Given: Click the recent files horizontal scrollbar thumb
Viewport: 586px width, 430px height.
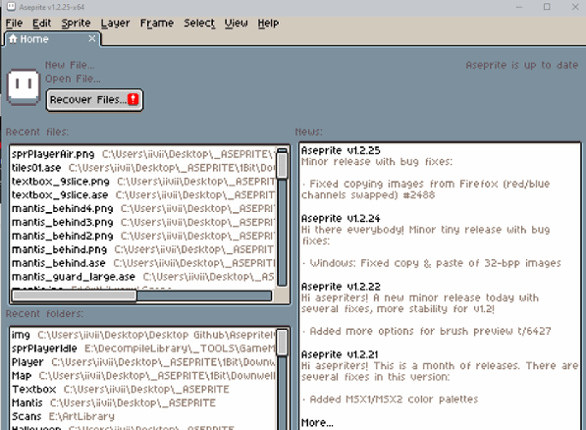Looking at the screenshot, I should click(74, 296).
